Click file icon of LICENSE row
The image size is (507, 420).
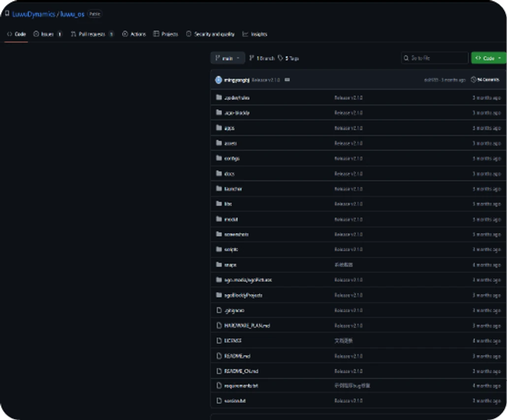tap(219, 340)
